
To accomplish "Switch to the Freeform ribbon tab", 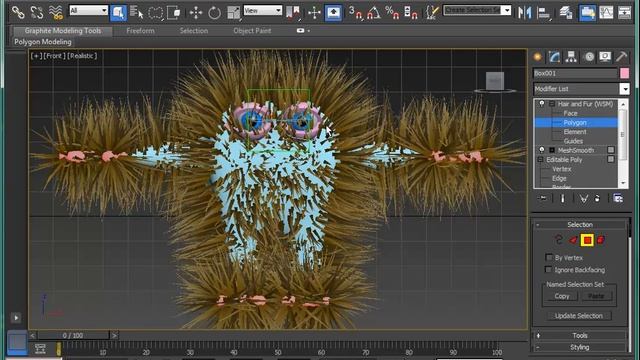I will point(140,31).
